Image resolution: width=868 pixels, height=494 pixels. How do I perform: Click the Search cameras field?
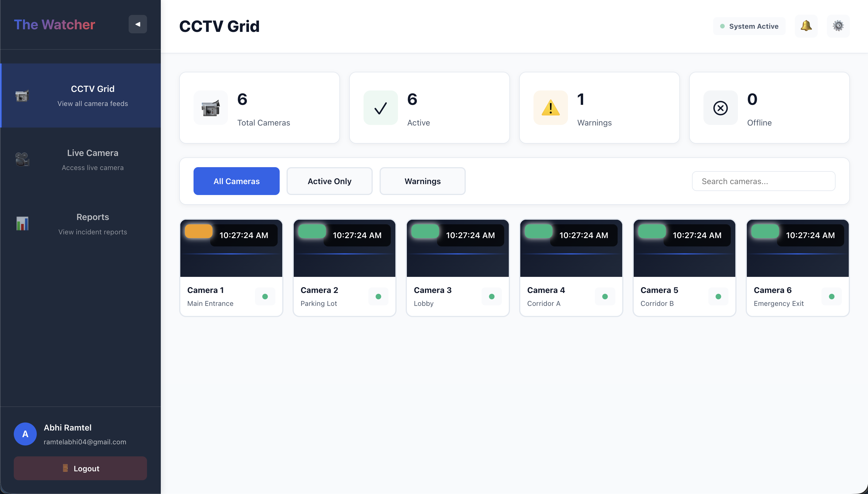pyautogui.click(x=763, y=181)
